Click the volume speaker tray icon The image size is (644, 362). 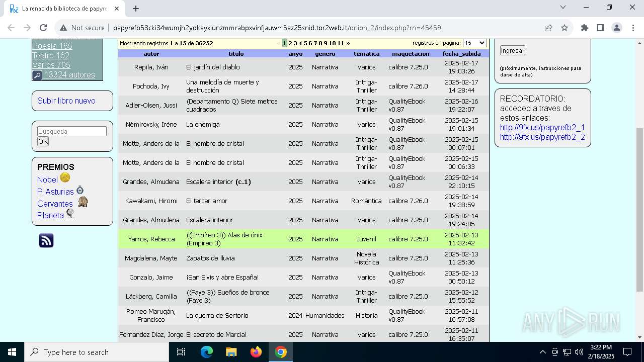(579, 352)
